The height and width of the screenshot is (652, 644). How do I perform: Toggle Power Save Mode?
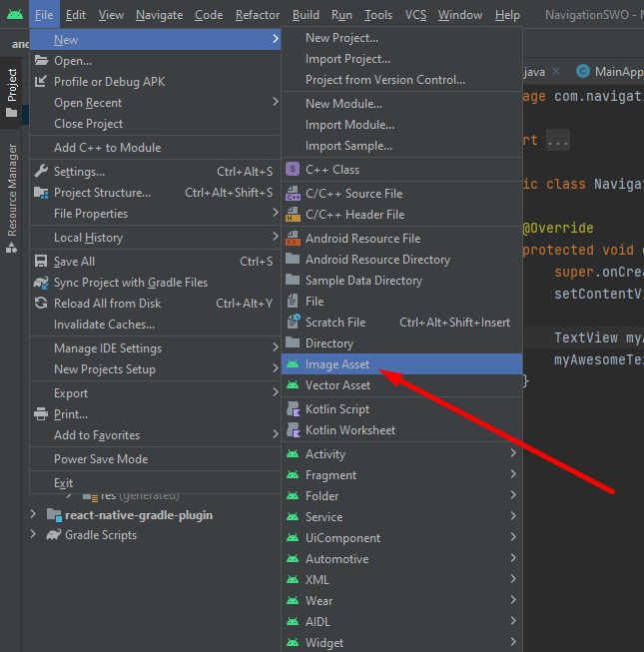click(101, 459)
